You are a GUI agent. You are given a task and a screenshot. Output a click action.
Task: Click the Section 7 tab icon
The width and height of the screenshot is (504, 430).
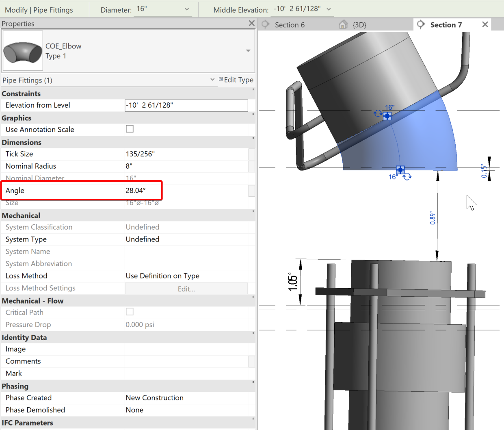tap(421, 24)
